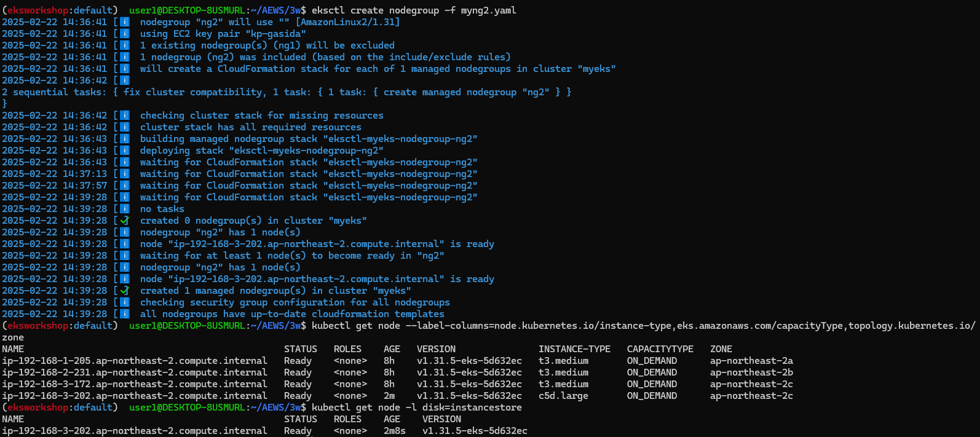Click info icon on 'deploying stack' line
980x437 pixels.
click(125, 151)
